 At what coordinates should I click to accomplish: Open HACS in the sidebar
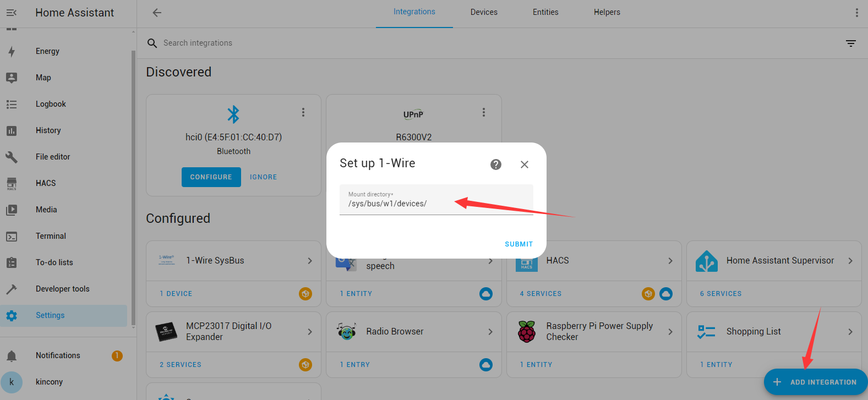click(46, 183)
